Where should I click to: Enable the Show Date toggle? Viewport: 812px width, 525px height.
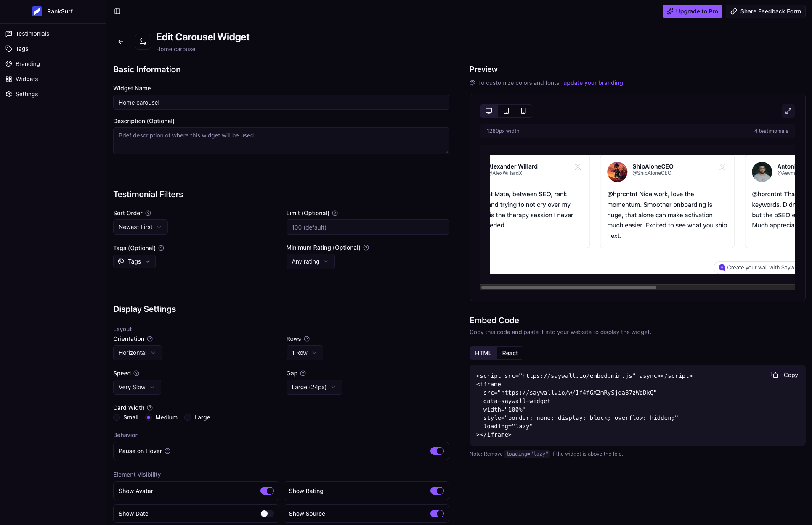266,513
